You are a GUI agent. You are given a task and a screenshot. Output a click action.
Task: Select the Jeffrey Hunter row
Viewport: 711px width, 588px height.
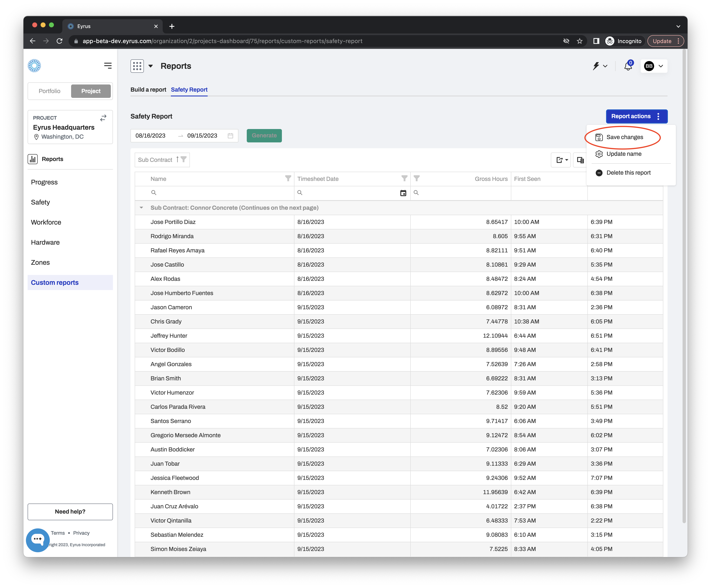tap(399, 336)
